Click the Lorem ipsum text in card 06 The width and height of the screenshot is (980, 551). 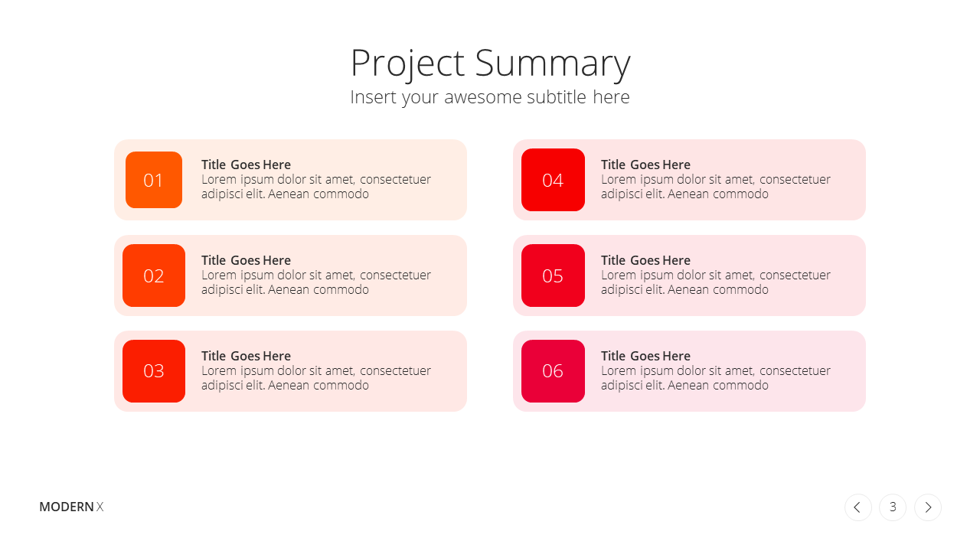716,378
